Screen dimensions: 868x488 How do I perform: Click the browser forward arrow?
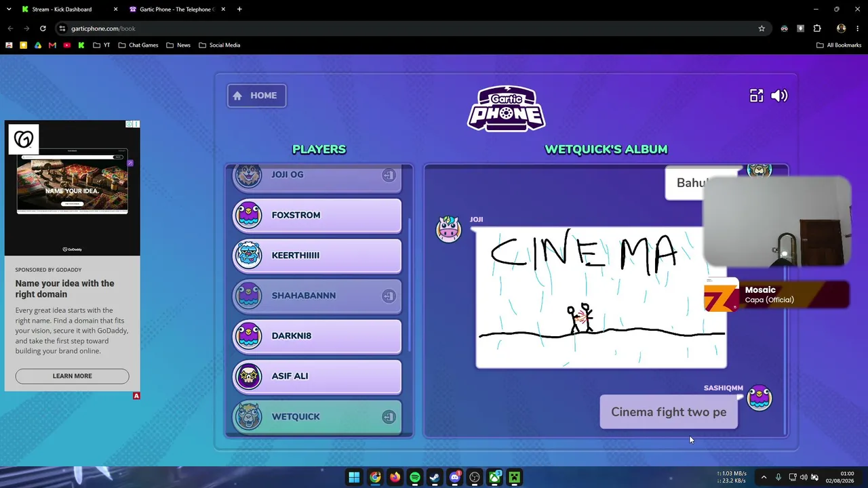26,28
